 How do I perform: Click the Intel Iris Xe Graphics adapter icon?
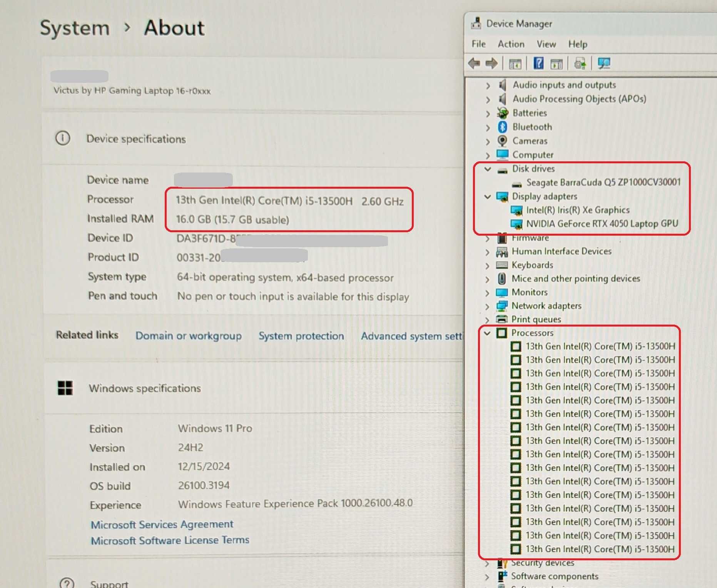point(516,210)
